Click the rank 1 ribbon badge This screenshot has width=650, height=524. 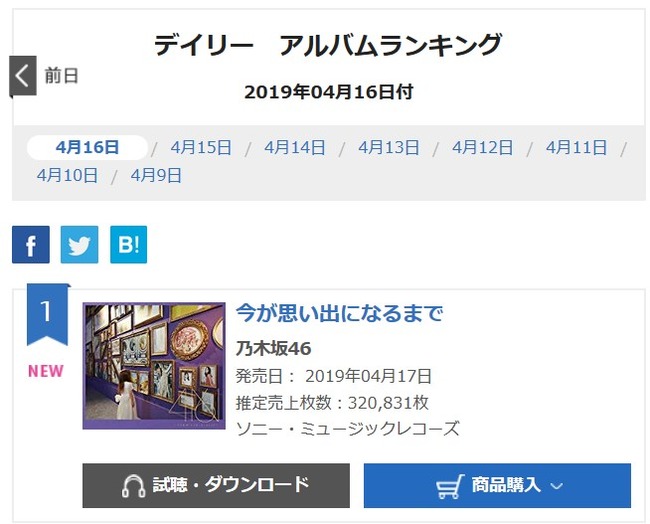click(47, 315)
